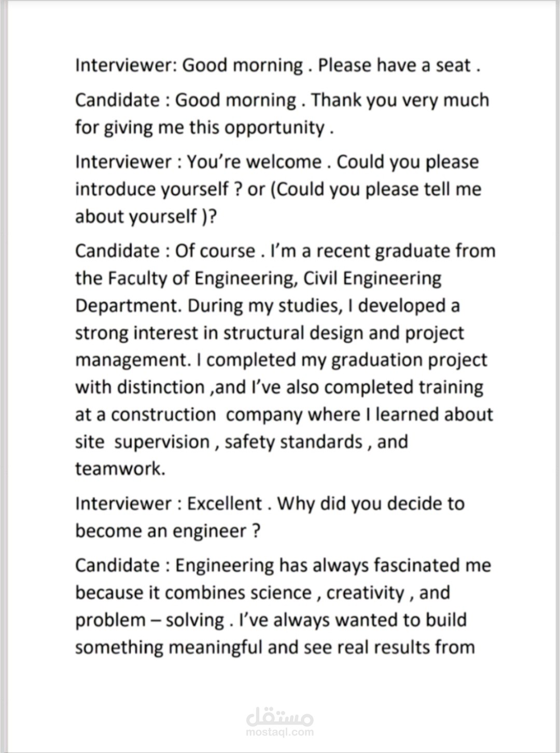Click 'for giving me this opportunity' line
The width and height of the screenshot is (560, 753).
tap(200, 128)
